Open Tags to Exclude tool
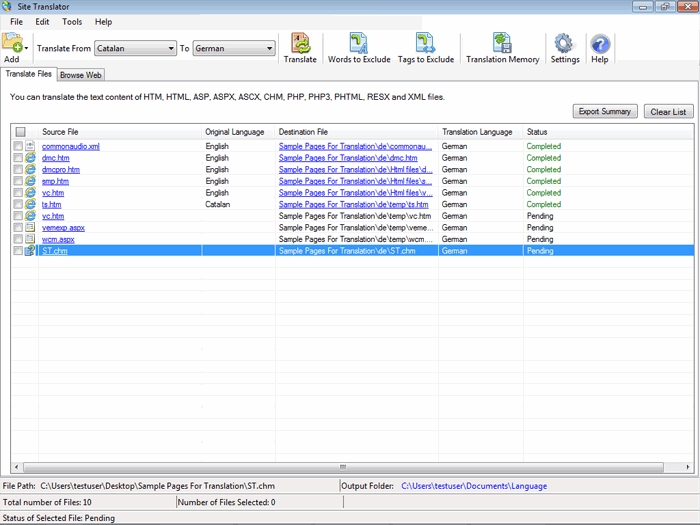This screenshot has width=700, height=525. [x=426, y=48]
